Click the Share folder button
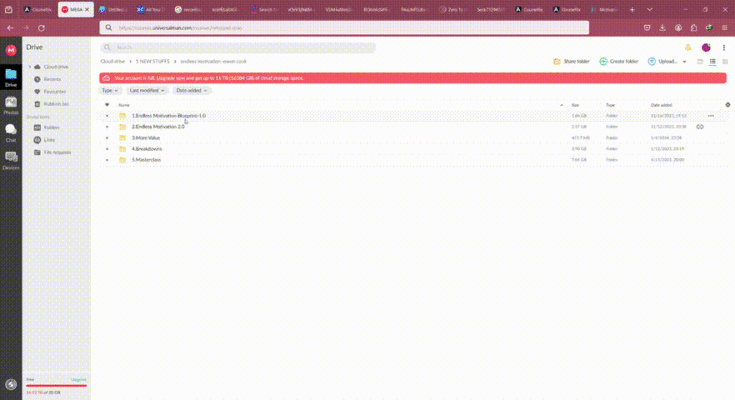 pyautogui.click(x=571, y=61)
